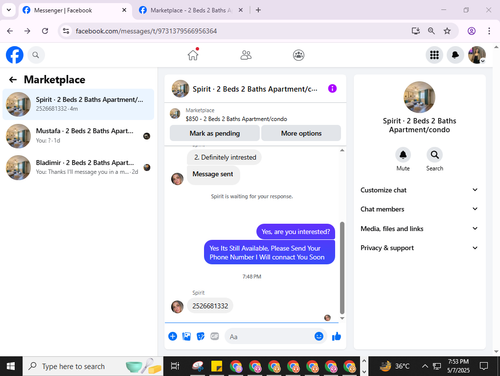Close the Messenger | Facebook tab
Image resolution: width=500 pixels, height=376 pixels.
pyautogui.click(x=124, y=10)
